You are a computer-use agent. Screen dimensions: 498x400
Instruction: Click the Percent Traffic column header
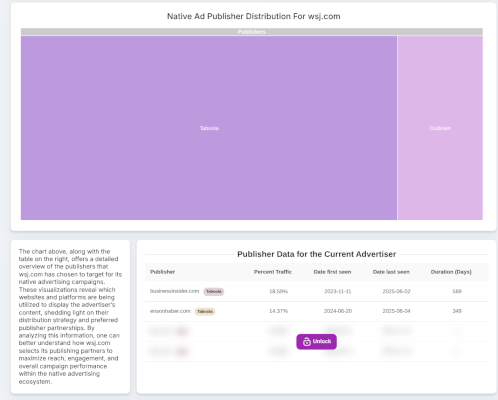pos(273,272)
